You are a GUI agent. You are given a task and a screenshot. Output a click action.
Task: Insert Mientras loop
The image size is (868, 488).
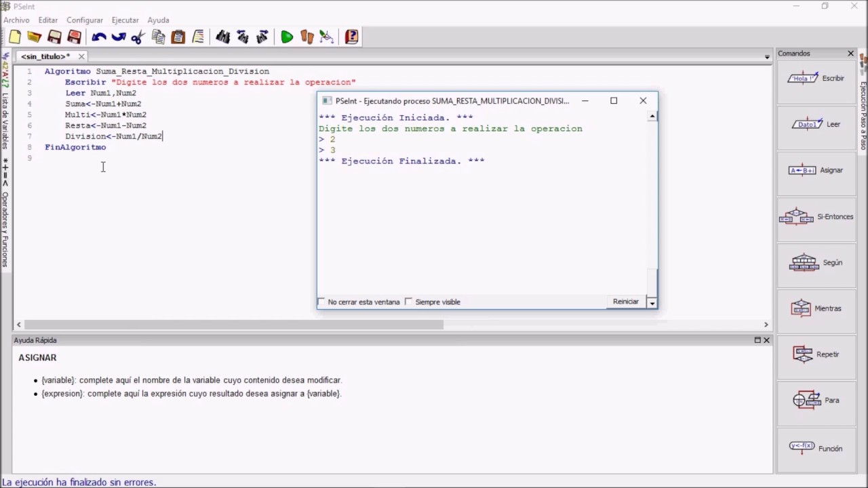point(816,308)
